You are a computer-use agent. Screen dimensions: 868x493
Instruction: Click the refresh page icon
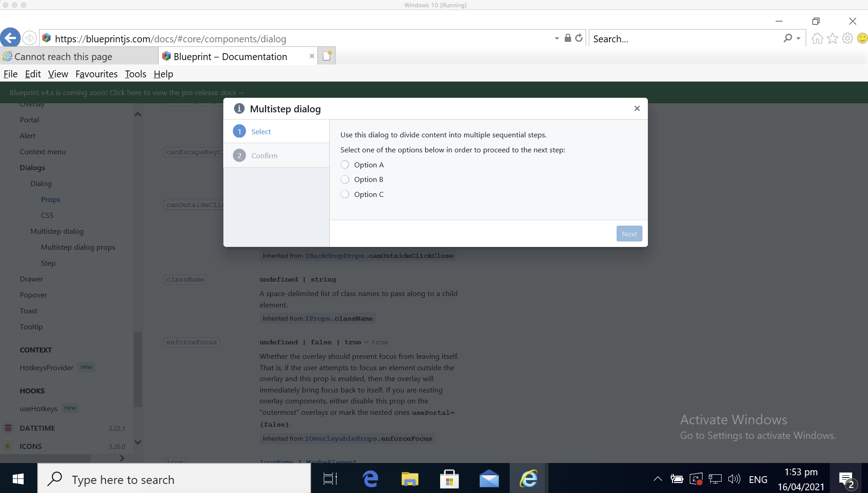coord(579,38)
